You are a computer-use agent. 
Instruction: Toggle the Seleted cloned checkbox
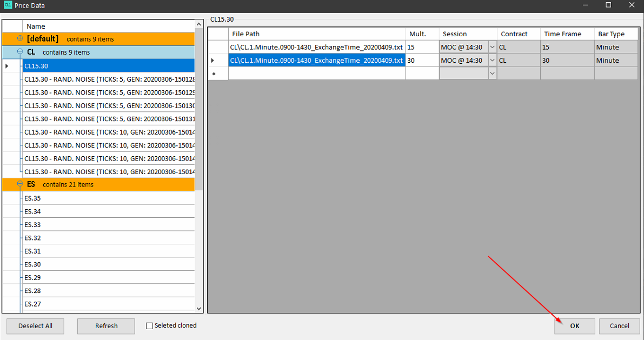(x=150, y=326)
